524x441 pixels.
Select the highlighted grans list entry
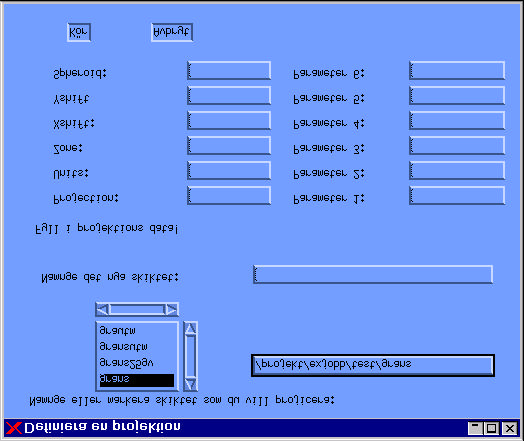137,380
